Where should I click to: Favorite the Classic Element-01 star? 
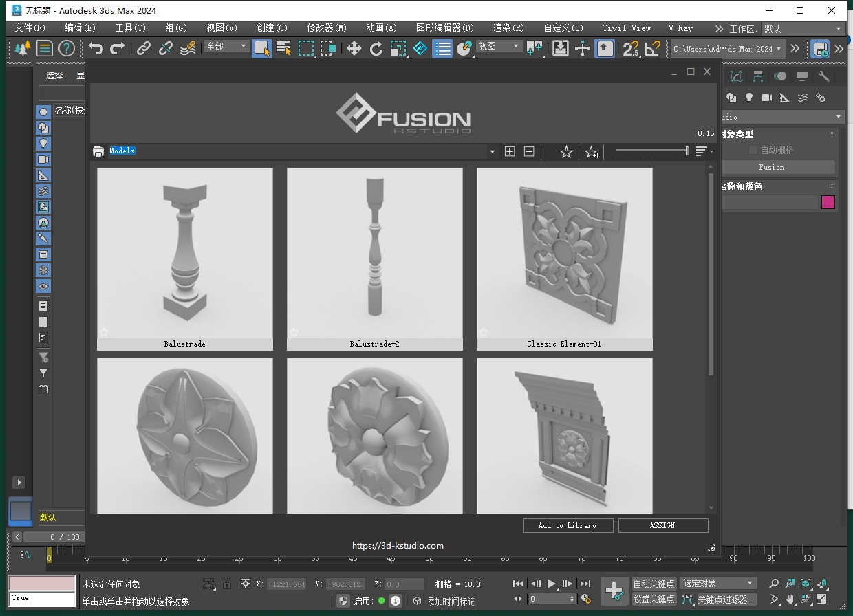484,332
